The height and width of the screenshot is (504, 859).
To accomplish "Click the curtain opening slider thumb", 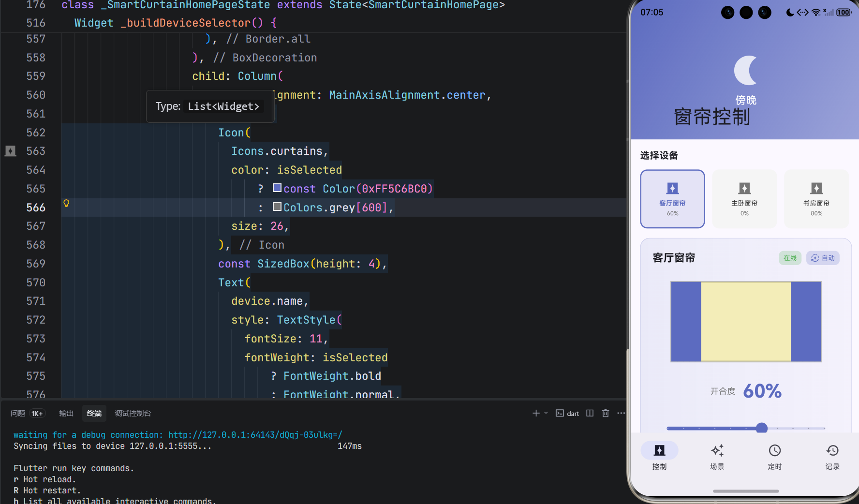I will pos(762,428).
